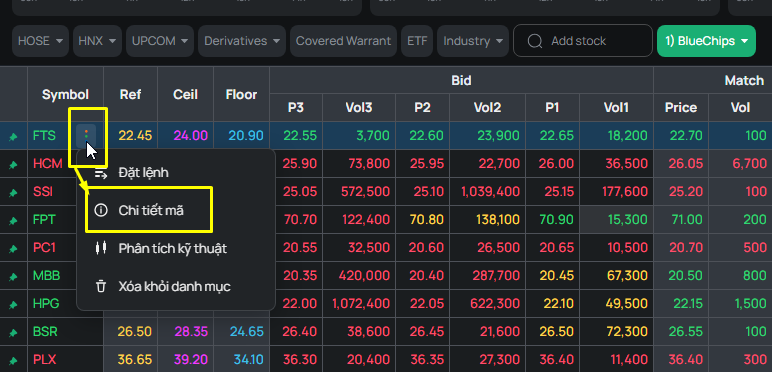
Task: Open the Industry filter dropdown
Action: click(x=473, y=41)
